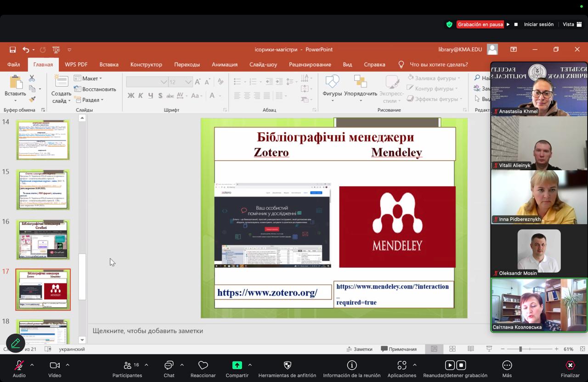This screenshot has width=588, height=382.
Task: Toggle ribbon display options icon
Action: click(514, 49)
